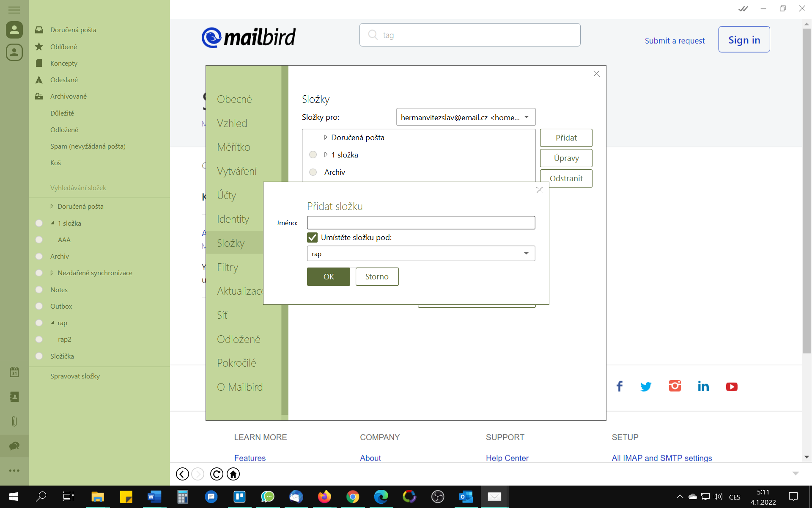Toggle the circle beside Notes folder
Screen dimensions: 812x508
[39, 290]
